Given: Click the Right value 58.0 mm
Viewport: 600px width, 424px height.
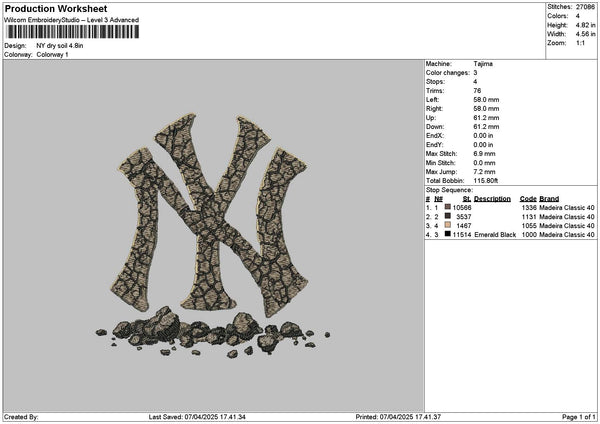Looking at the screenshot, I should [486, 109].
